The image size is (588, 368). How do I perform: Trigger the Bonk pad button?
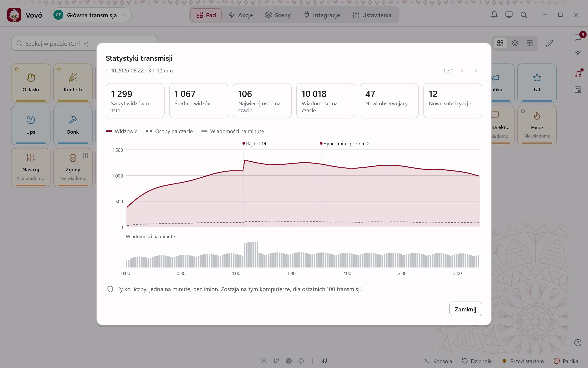[73, 125]
